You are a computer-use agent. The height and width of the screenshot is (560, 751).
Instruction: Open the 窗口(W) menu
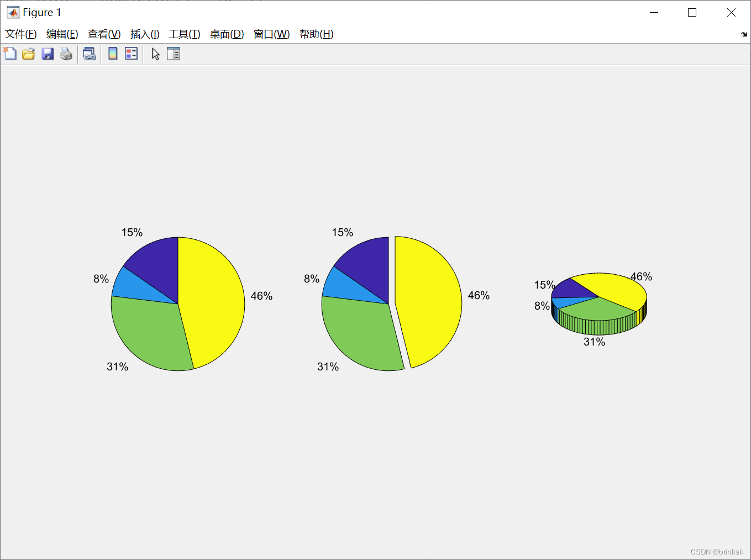[272, 34]
